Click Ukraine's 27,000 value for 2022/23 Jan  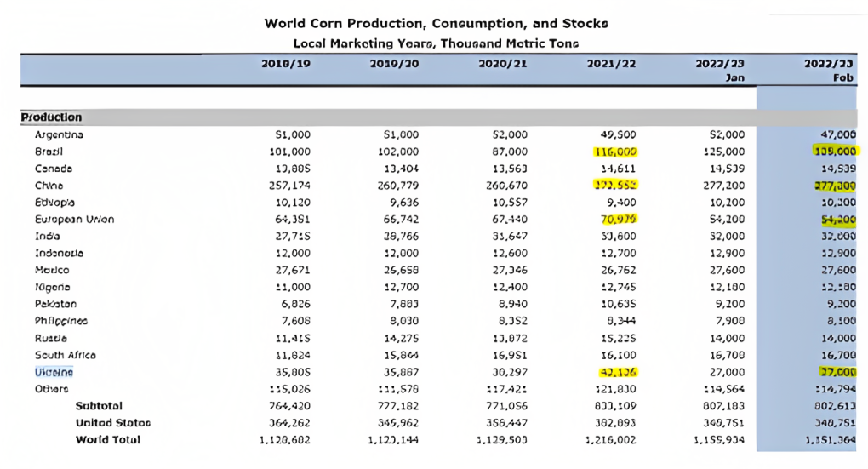(727, 373)
